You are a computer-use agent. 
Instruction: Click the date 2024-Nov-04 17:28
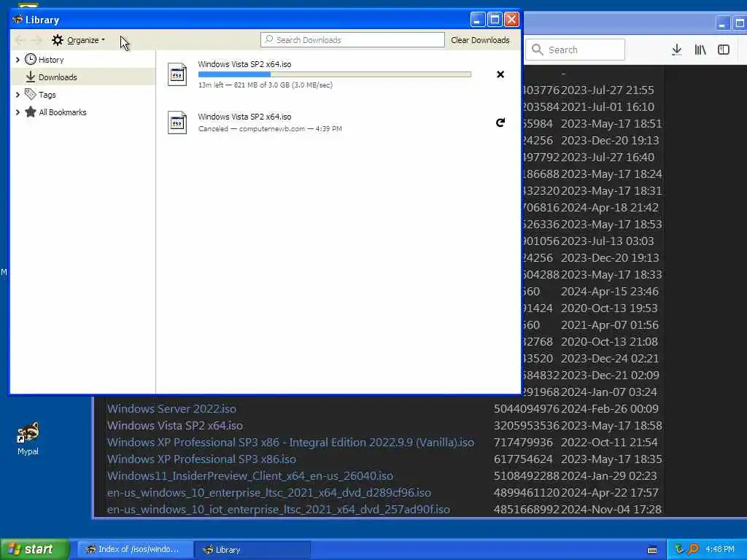[x=611, y=510]
